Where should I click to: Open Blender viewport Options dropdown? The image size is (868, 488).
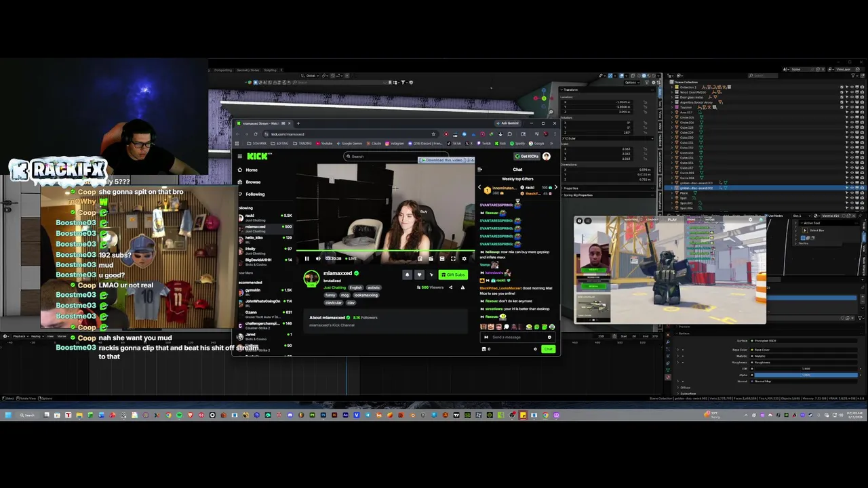(x=631, y=83)
